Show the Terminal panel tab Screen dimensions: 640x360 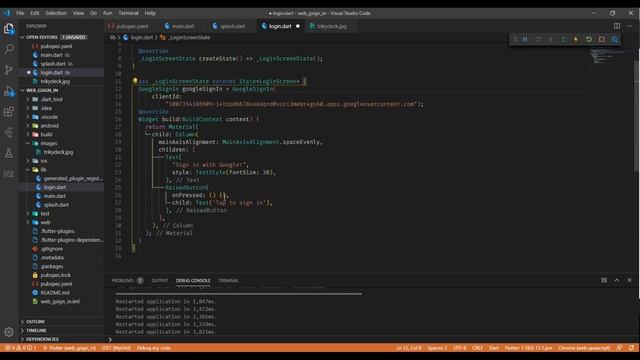pyautogui.click(x=229, y=280)
